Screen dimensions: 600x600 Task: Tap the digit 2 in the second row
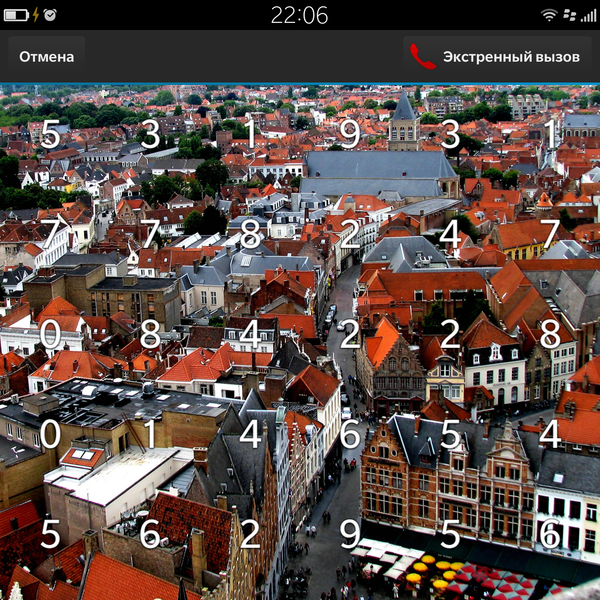click(349, 234)
